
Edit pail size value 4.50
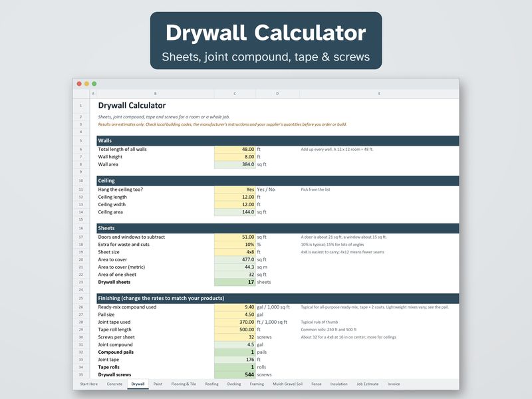tap(235, 315)
